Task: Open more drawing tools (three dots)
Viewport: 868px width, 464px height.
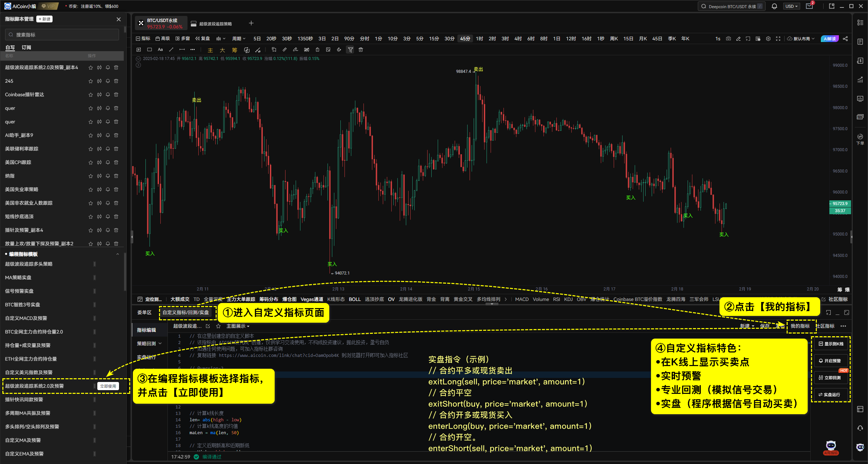Action: 193,49
